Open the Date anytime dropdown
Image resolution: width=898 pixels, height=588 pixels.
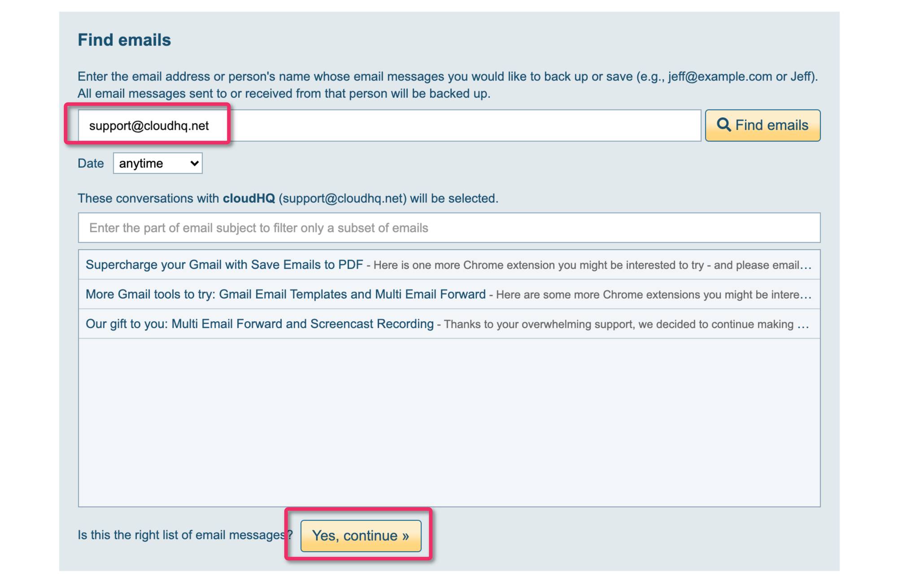pyautogui.click(x=157, y=163)
